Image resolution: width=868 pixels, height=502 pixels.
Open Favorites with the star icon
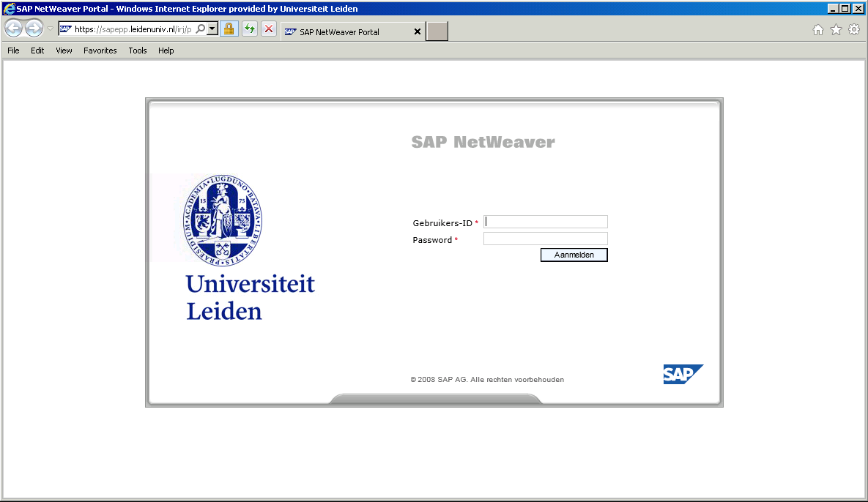coord(836,30)
